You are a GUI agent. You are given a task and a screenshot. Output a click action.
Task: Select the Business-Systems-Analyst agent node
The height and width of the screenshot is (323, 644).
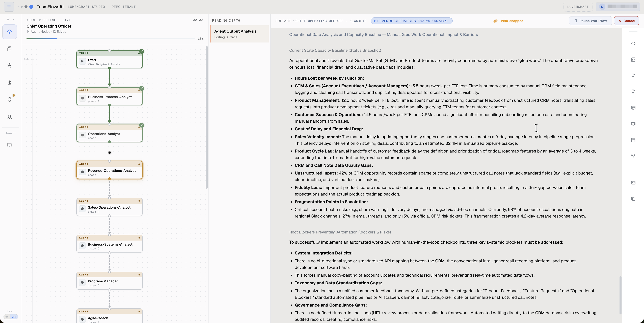[x=110, y=244]
